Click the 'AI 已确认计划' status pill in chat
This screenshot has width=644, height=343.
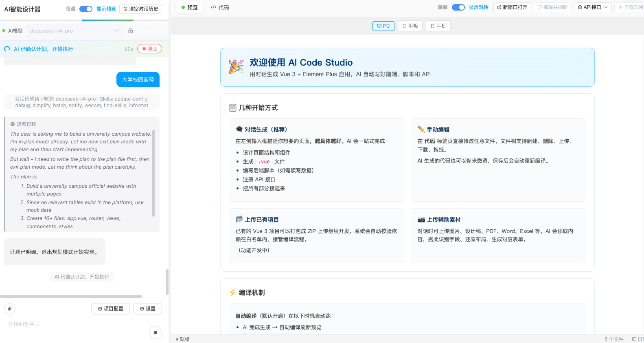click(82, 277)
